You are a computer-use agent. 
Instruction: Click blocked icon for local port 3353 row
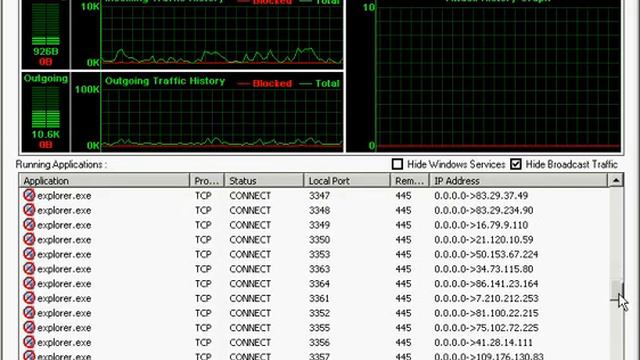(29, 254)
